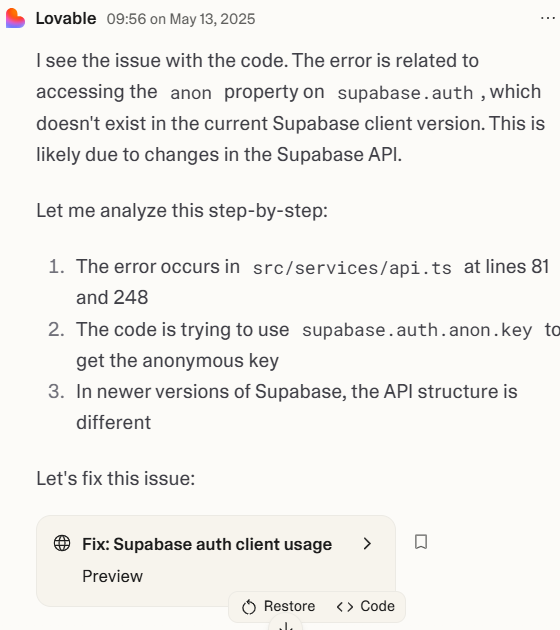Click the Lovable sender name
Viewport: 560px width, 630px height.
66,18
